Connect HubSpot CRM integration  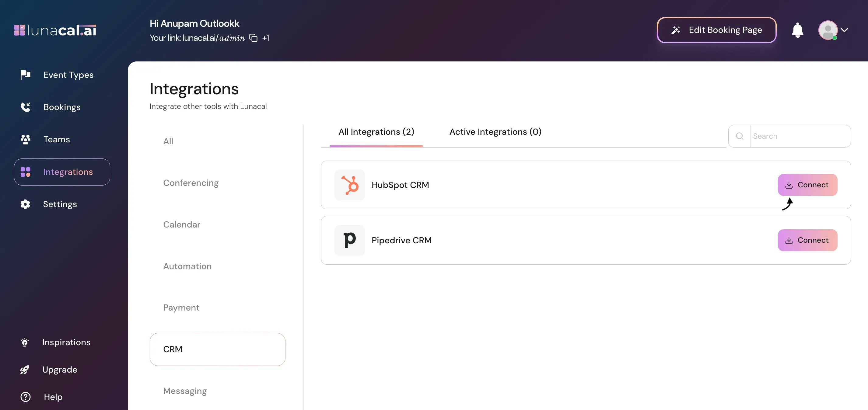[x=807, y=185]
